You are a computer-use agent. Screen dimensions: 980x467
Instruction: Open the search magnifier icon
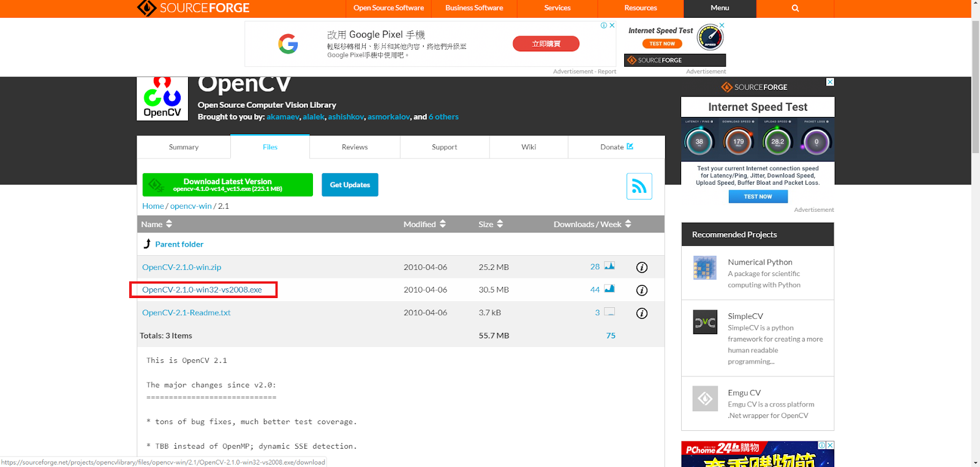coord(795,8)
